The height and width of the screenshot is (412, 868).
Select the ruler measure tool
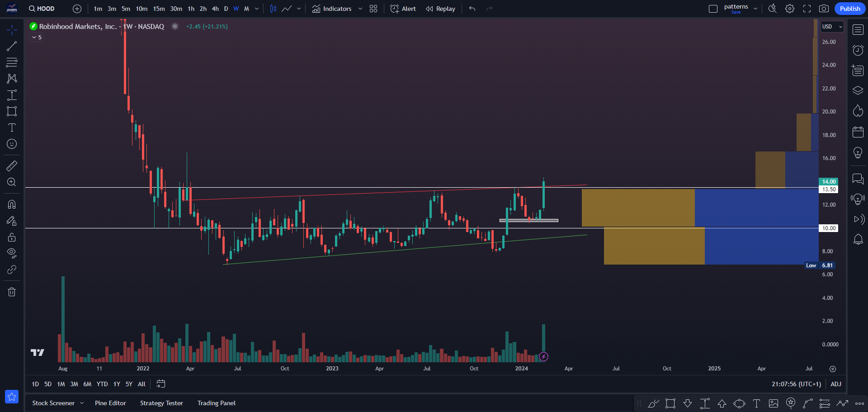(x=12, y=166)
